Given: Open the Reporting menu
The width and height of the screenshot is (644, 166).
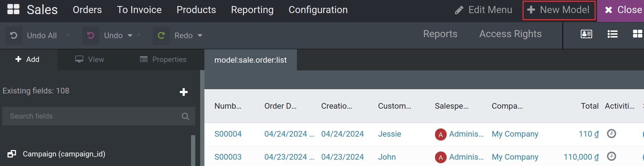Looking at the screenshot, I should tap(252, 10).
